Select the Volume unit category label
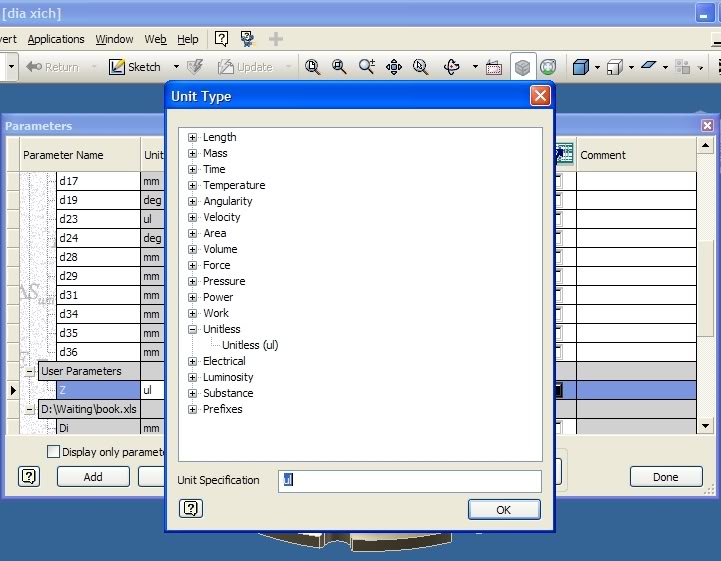 click(x=220, y=249)
